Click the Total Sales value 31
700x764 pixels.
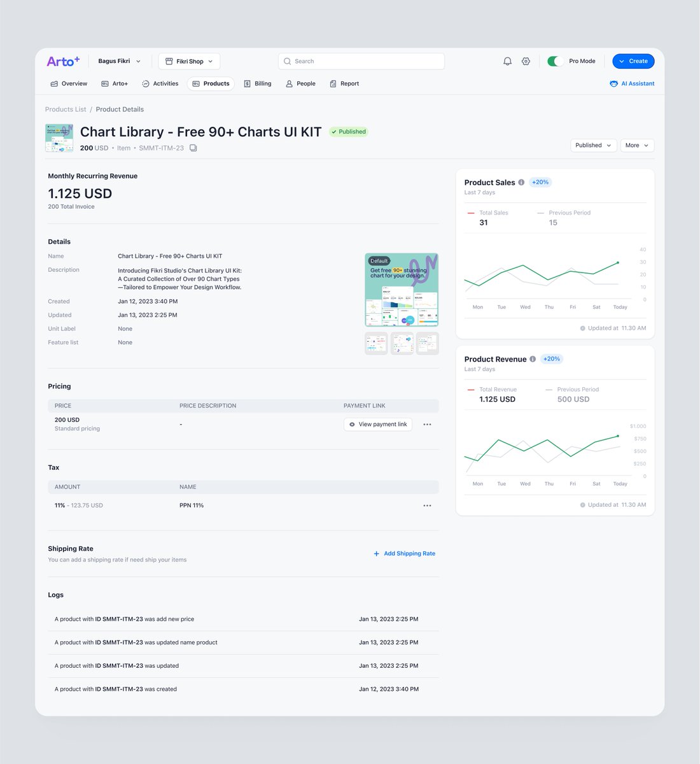484,223
